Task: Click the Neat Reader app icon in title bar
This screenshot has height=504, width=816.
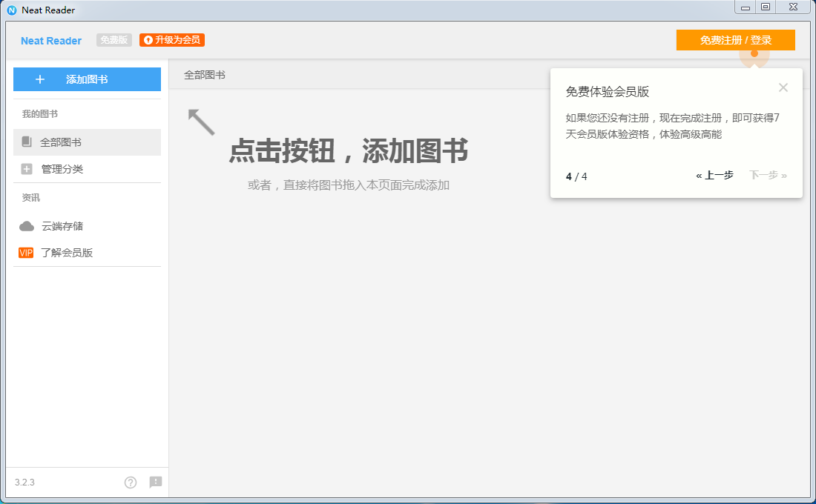Action: point(11,10)
